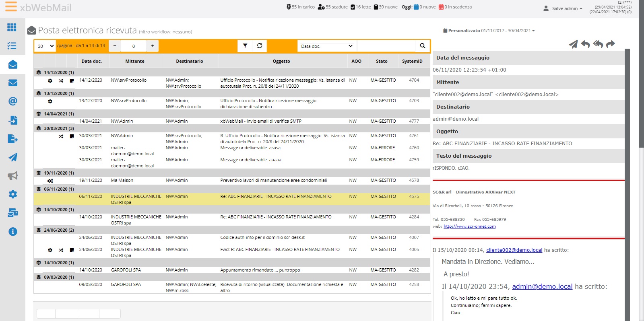Select the closed envelope sidebar icon
644x321 pixels.
tap(13, 83)
